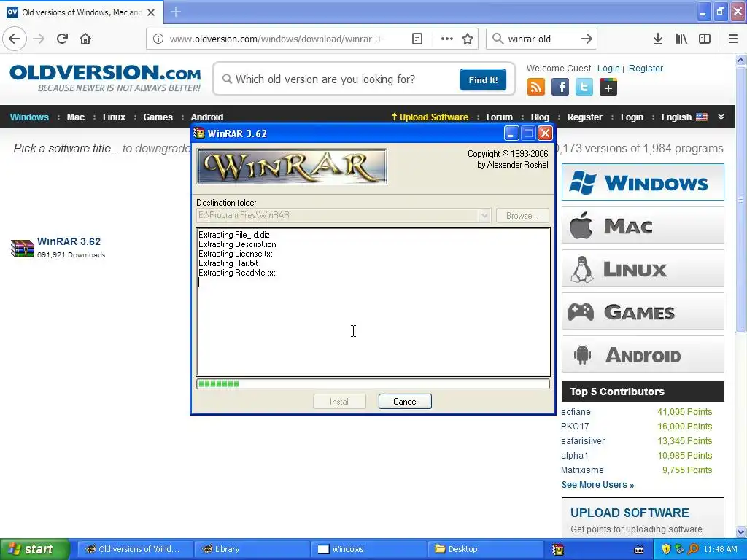
Task: Click the installation progress bar
Action: point(373,384)
